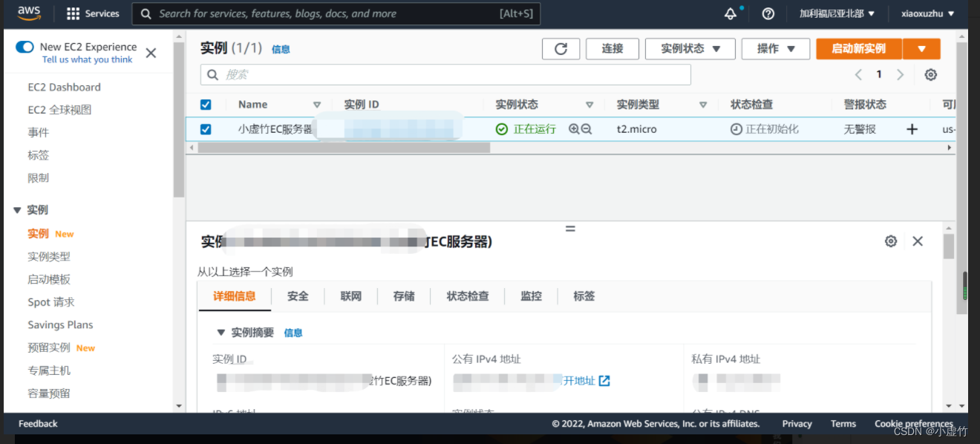The width and height of the screenshot is (980, 444).
Task: Open the Services grid menu
Action: pyautogui.click(x=93, y=13)
